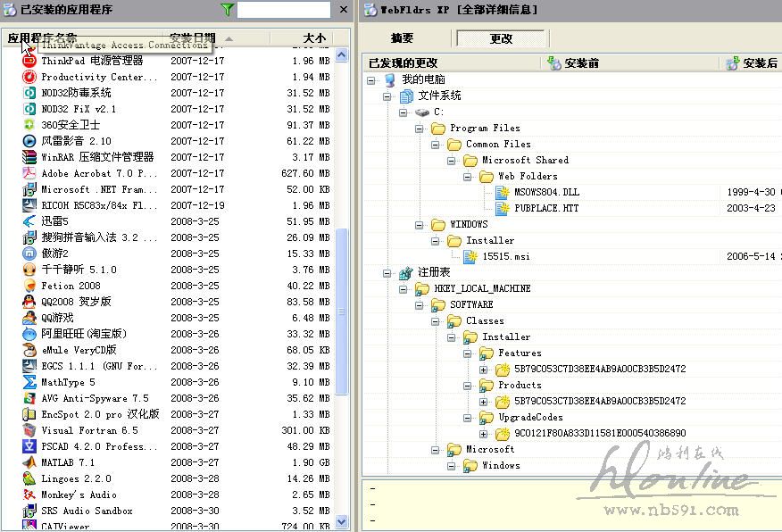Image resolution: width=782 pixels, height=532 pixels.
Task: Select SRS Audio Sandbox row
Action: (x=176, y=511)
